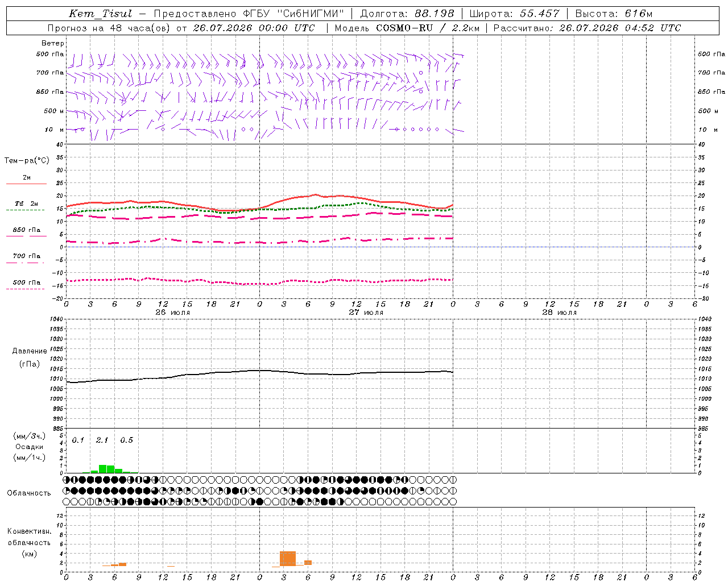728x582 pixels.
Task: Click the Kem_Tisul station name in header
Action: tap(100, 14)
